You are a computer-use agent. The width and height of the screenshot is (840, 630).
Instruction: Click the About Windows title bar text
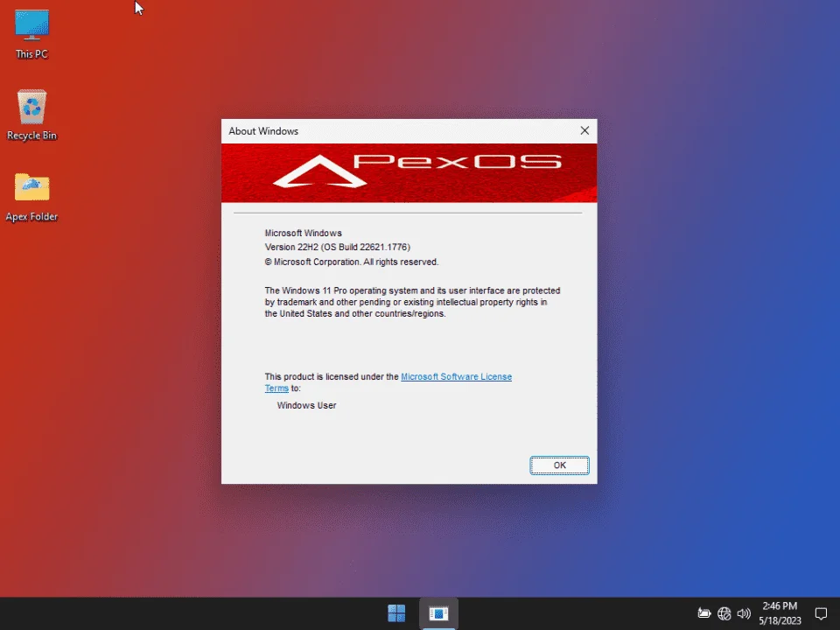[x=263, y=131]
